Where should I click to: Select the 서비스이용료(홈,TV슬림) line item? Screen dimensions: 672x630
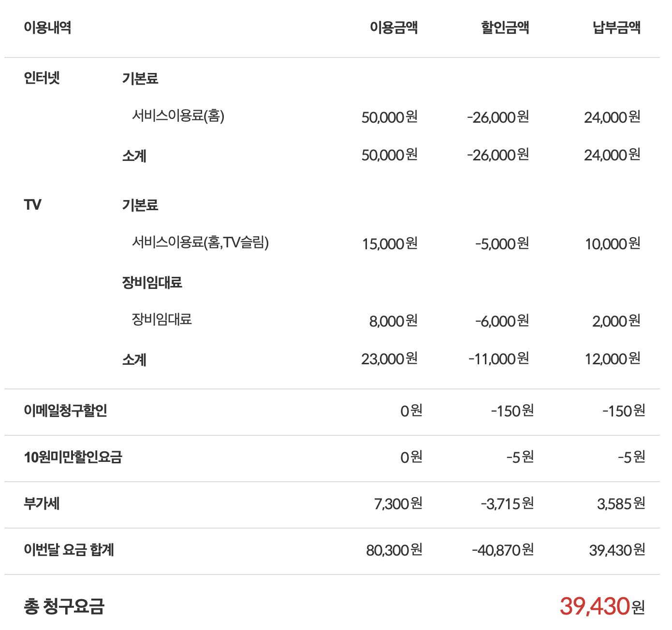coord(200,243)
